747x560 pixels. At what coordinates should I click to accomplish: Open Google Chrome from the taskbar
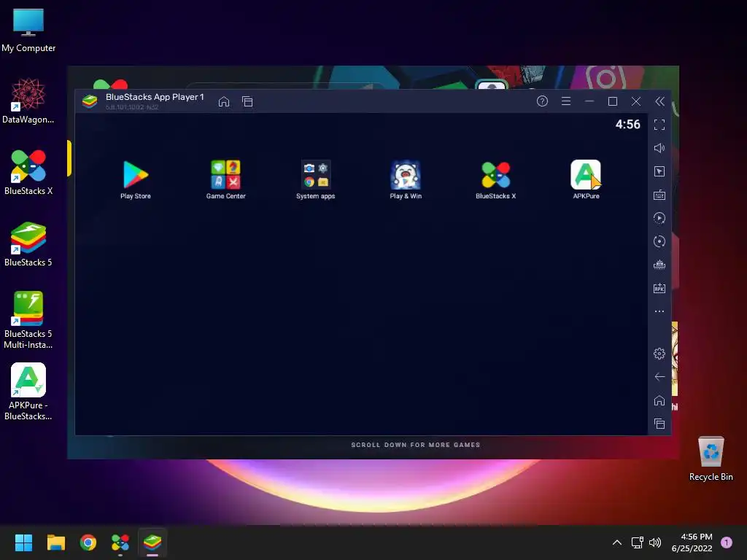88,542
